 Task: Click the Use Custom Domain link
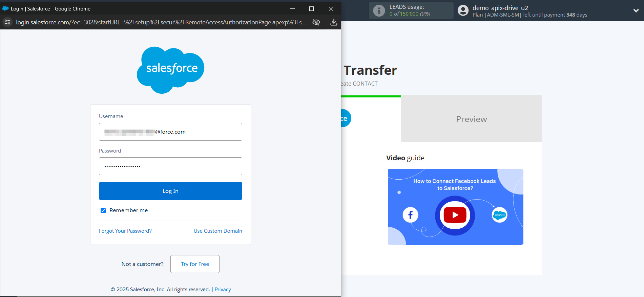pos(218,231)
